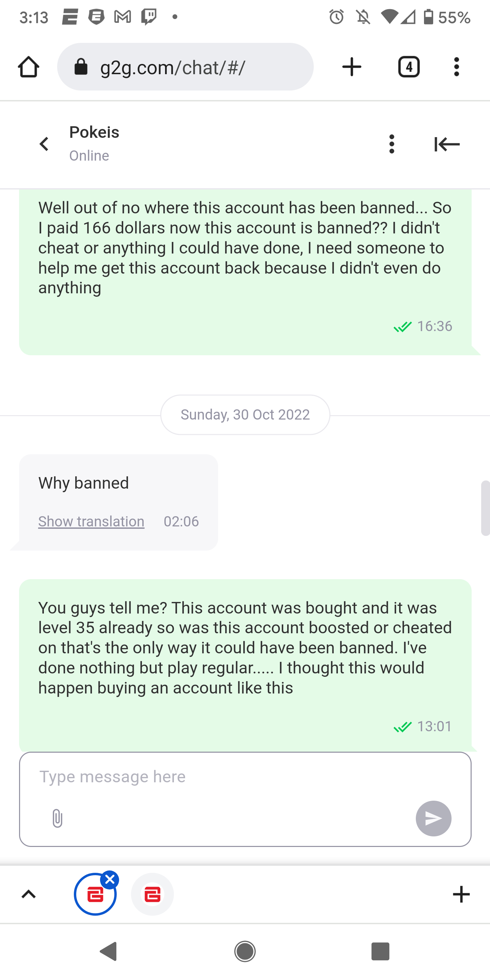Go back from the Pokeis chat
Viewport: 490px width, 980px height.
(44, 144)
